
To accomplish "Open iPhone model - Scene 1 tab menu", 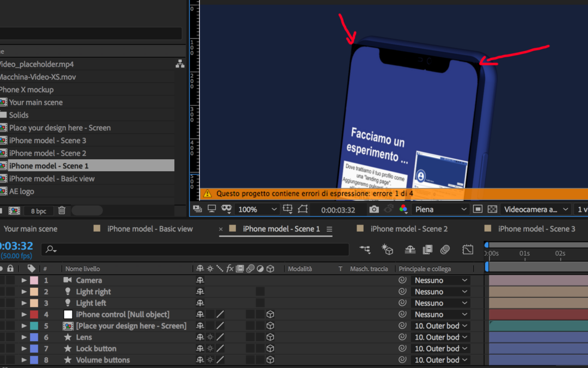I will pyautogui.click(x=329, y=229).
